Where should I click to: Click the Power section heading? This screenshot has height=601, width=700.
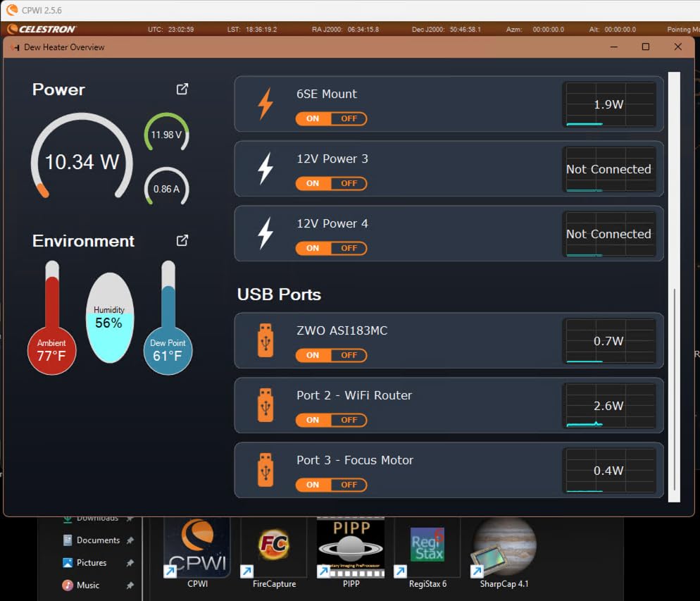[58, 89]
